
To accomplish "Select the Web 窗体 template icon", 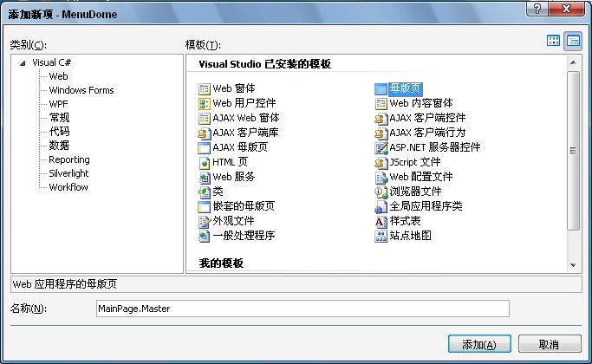I will click(205, 89).
